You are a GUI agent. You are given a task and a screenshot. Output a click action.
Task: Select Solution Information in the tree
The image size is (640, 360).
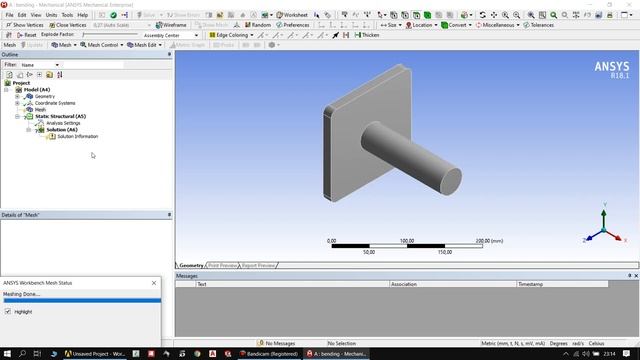coord(78,136)
